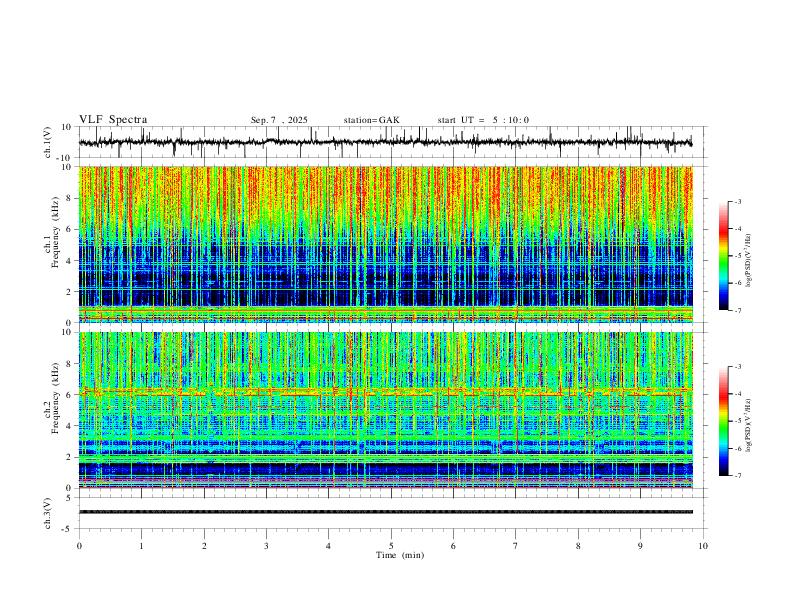Click time axis tick label "3"
792x612 pixels.
tap(266, 546)
